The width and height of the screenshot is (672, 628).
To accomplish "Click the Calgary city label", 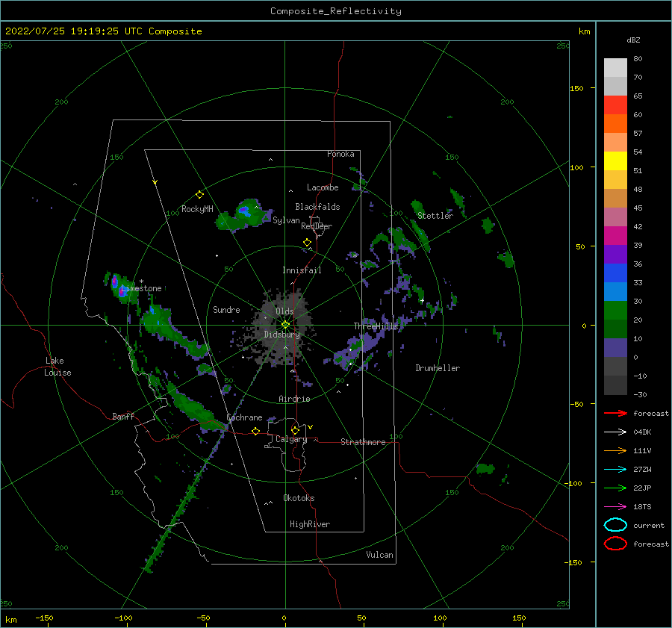I will 291,439.
